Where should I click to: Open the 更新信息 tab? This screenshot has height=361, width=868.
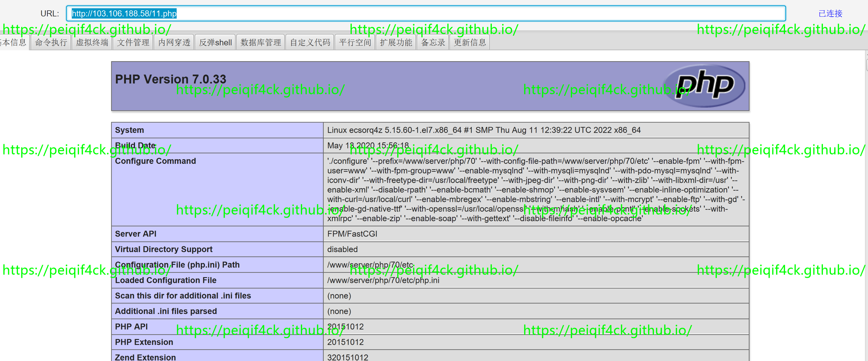[470, 42]
